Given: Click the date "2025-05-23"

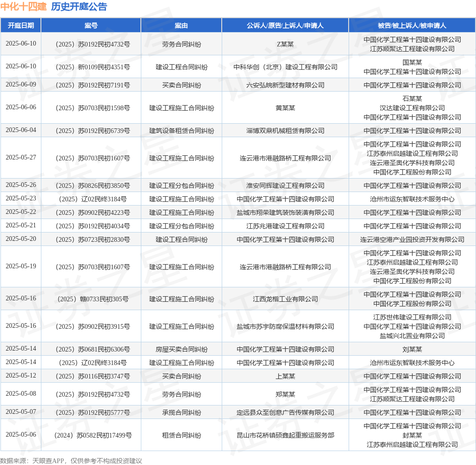Looking at the screenshot, I should pyautogui.click(x=20, y=199).
